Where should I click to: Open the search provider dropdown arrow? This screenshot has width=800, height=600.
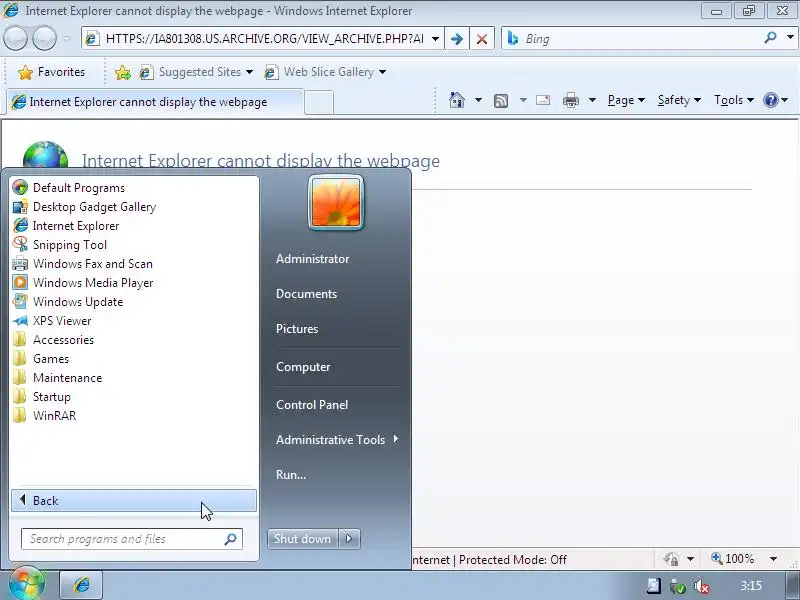(790, 37)
